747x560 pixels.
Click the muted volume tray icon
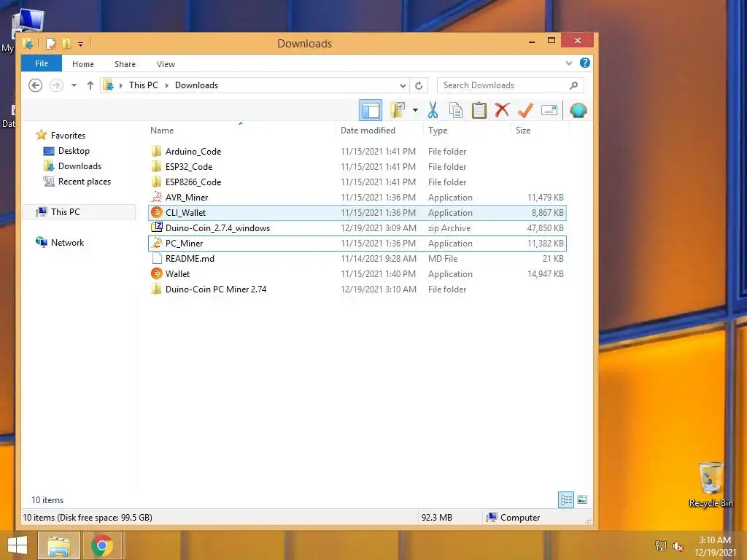tap(678, 546)
